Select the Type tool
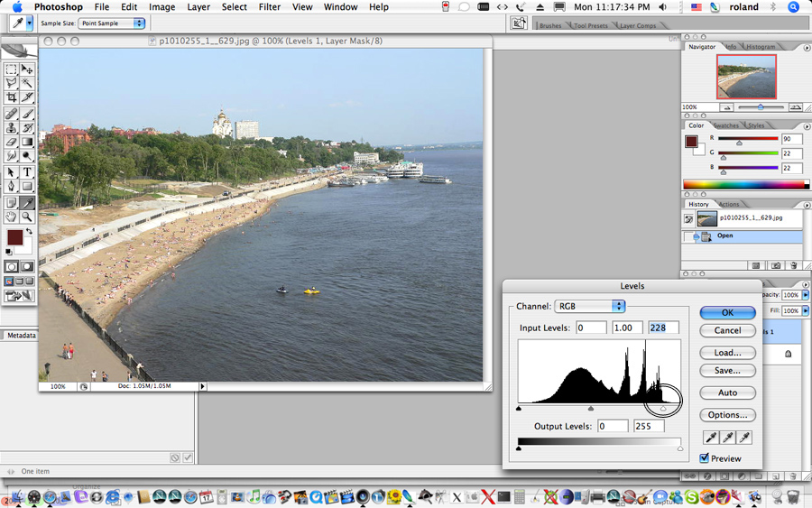Viewport: 812px width, 508px height. (27, 172)
